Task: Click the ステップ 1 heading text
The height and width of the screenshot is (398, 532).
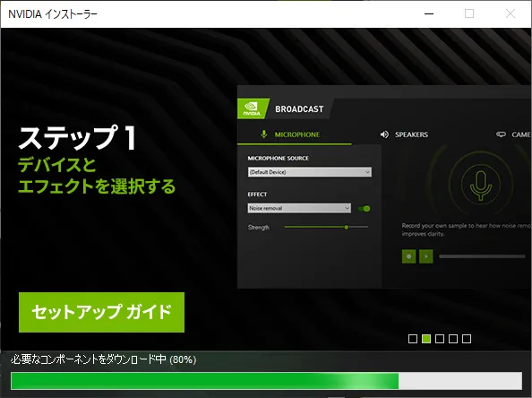Action: 78,137
